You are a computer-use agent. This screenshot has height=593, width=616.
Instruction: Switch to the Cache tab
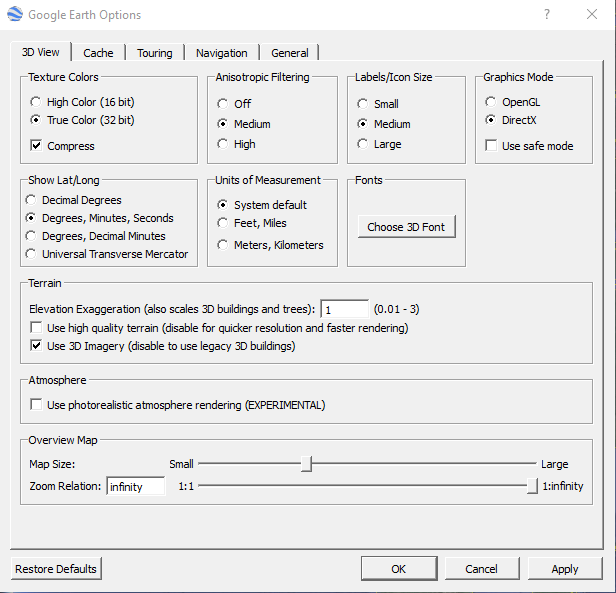click(x=98, y=53)
